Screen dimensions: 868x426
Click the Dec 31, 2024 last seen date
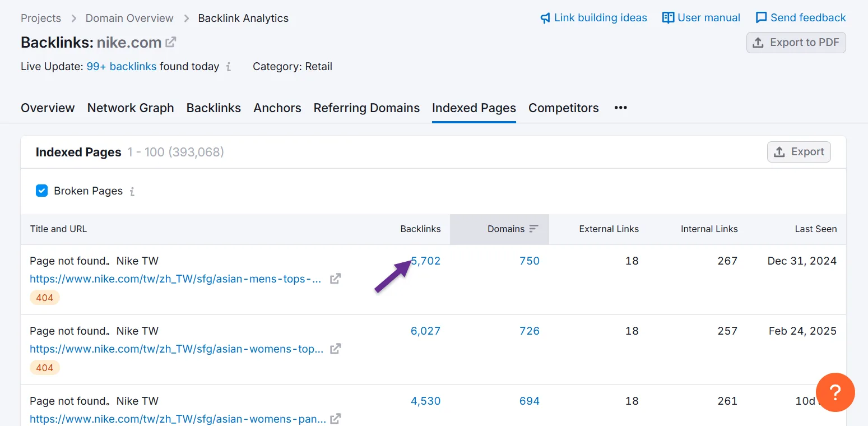pyautogui.click(x=802, y=261)
